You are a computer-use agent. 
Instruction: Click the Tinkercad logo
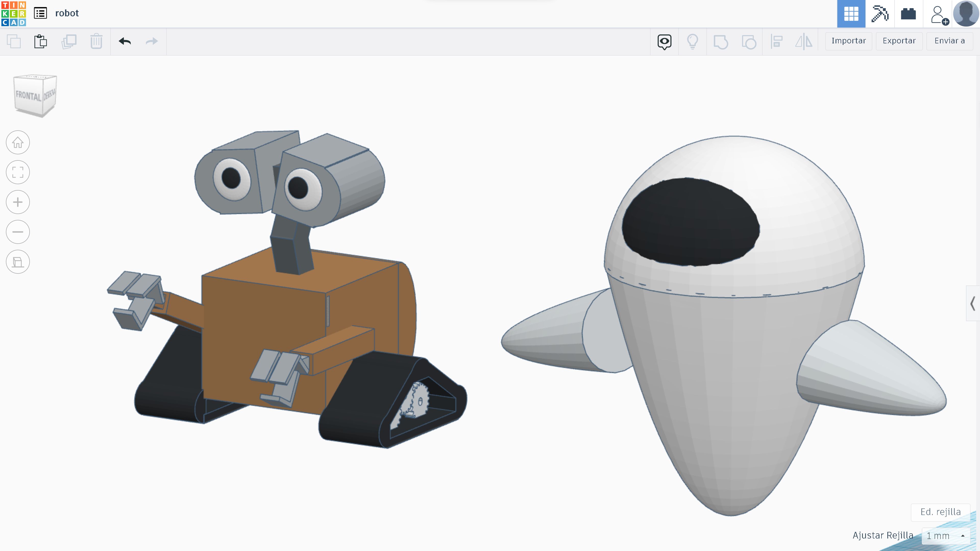pos(14,14)
